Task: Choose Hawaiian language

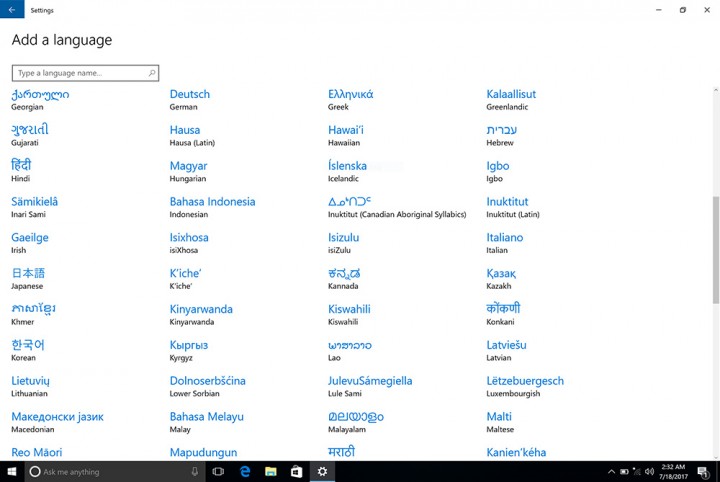Action: (346, 135)
